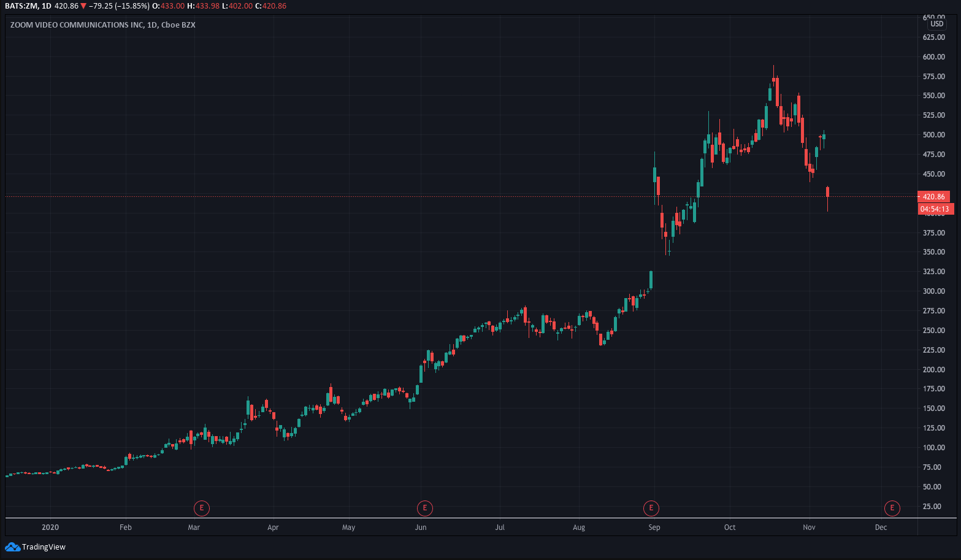961x560 pixels.
Task: Click the 300.00 price axis label
Action: (x=934, y=291)
